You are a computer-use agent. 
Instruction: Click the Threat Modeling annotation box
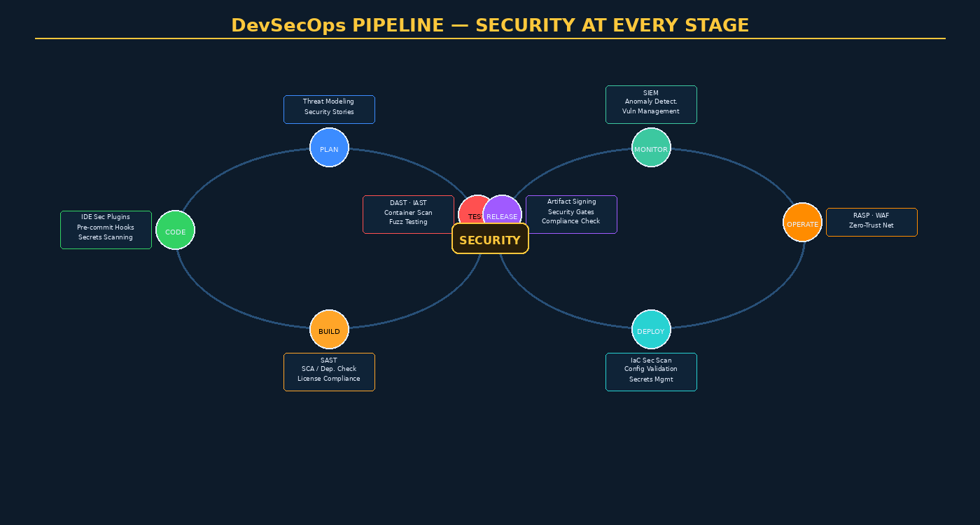pos(329,109)
